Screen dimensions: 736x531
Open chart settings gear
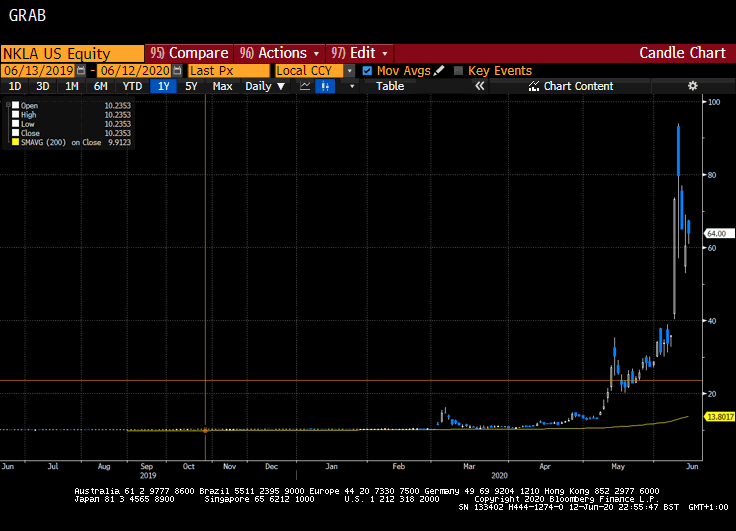point(692,86)
